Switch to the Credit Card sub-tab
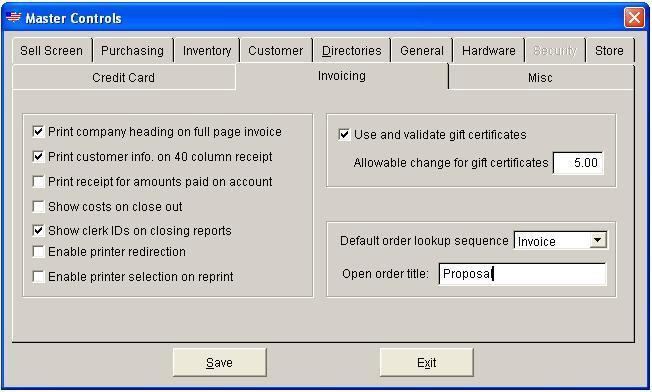The width and height of the screenshot is (652, 392). tap(123, 77)
